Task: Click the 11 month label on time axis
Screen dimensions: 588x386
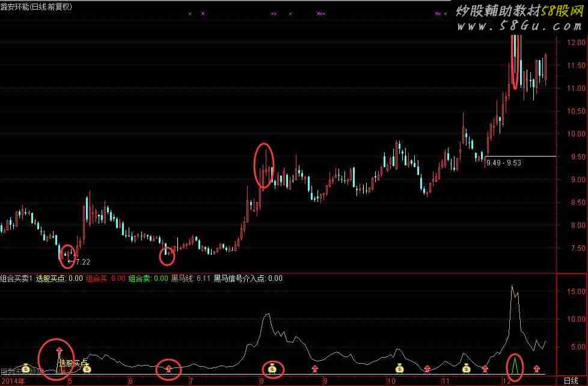Action: (x=446, y=382)
